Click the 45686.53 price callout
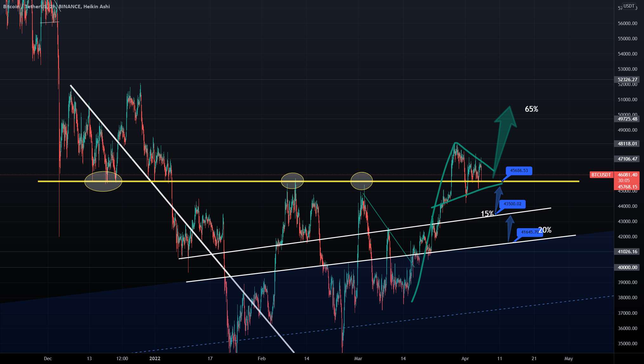The width and height of the screenshot is (644, 364). pyautogui.click(x=519, y=171)
